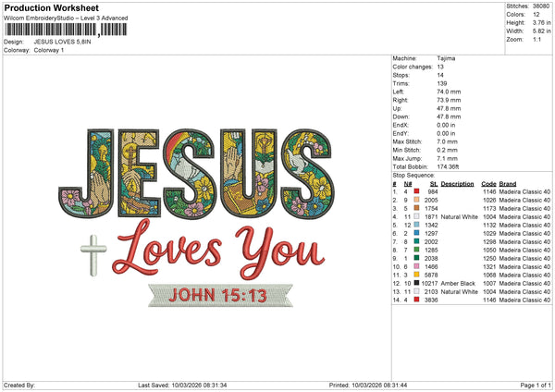Click the cross icon beside Loves You
Image resolution: width=555 pixels, height=392 pixels.
coord(92,254)
